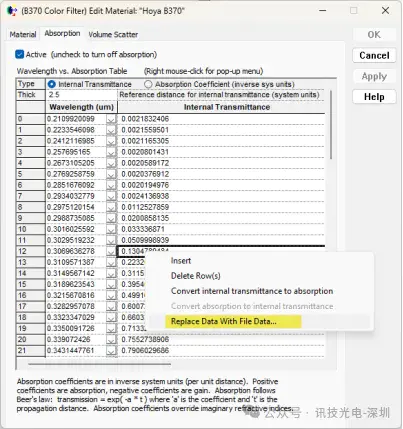Switch to the Material tab
The width and height of the screenshot is (403, 429).
23,35
